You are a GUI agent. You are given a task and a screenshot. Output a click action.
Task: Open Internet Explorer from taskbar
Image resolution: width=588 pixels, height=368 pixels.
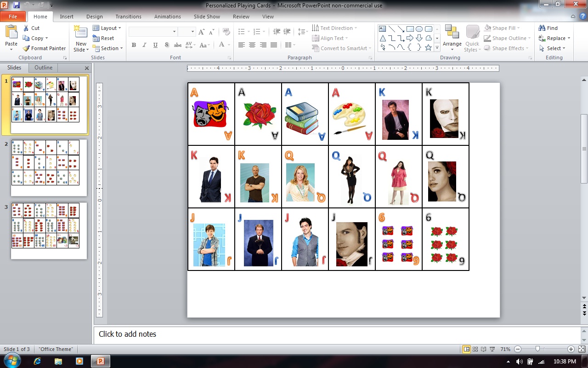38,361
